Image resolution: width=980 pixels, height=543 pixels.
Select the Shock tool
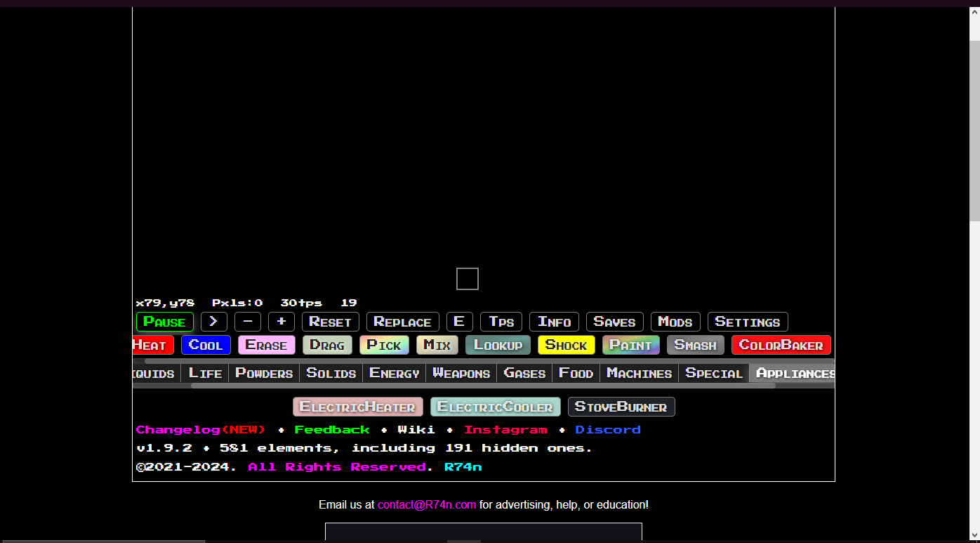tap(567, 345)
